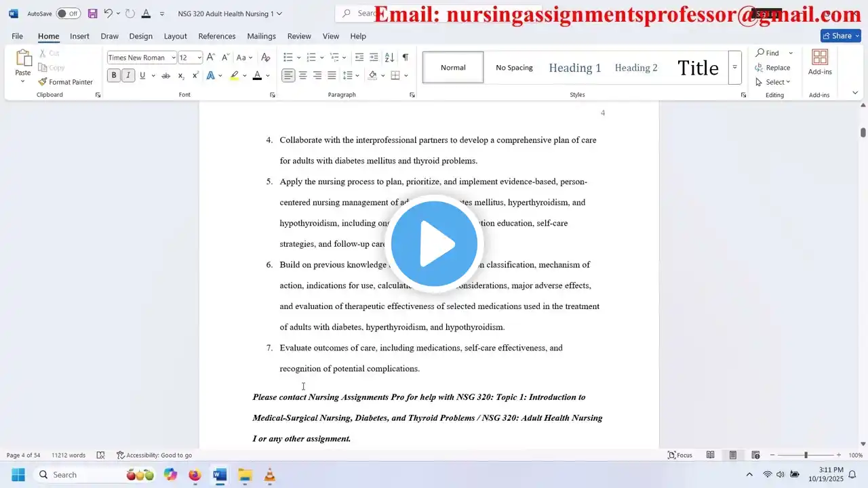Click the Share button
This screenshot has width=868, height=488.
point(840,36)
